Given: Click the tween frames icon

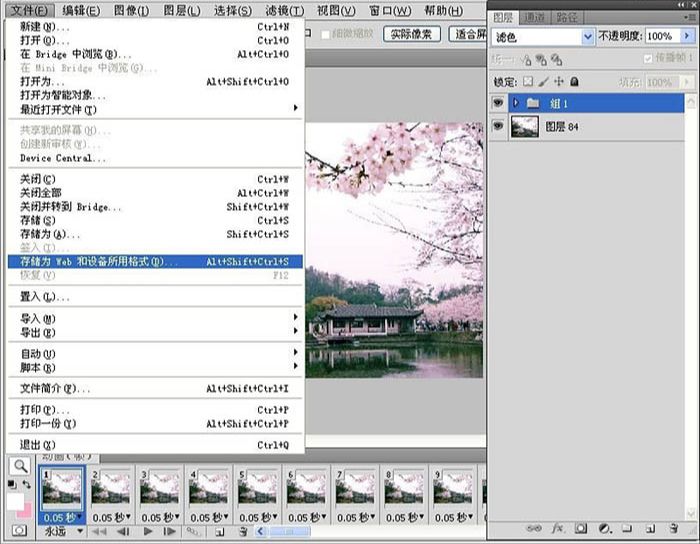Looking at the screenshot, I should click(x=193, y=532).
